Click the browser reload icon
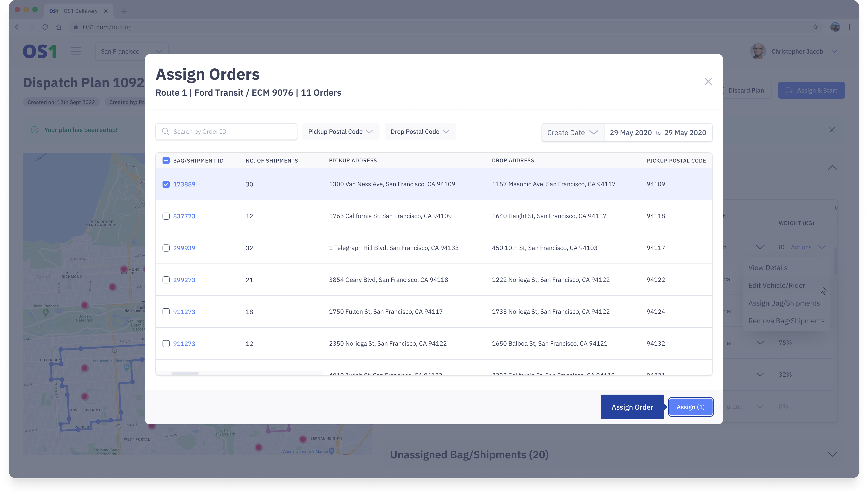The image size is (868, 496). click(45, 27)
